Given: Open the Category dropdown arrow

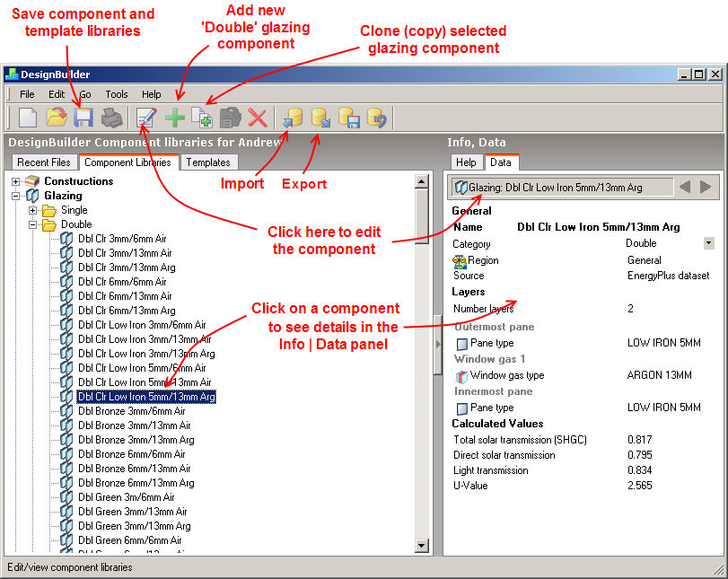Looking at the screenshot, I should coord(708,243).
